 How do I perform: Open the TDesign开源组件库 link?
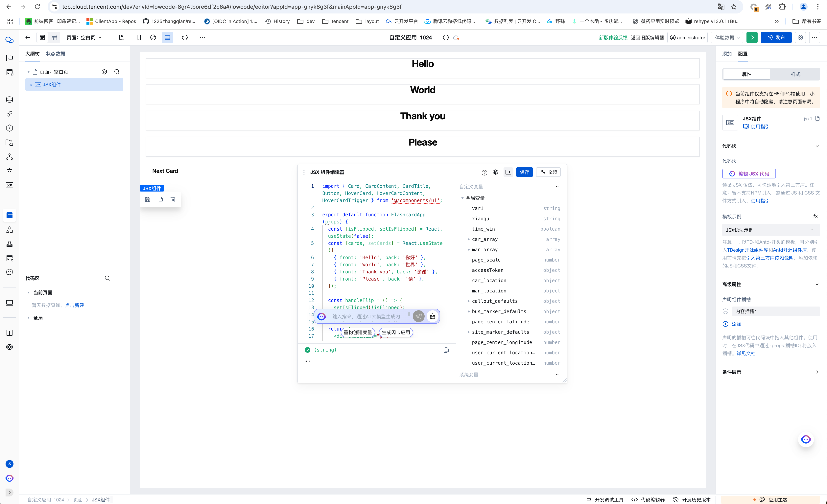coord(747,250)
